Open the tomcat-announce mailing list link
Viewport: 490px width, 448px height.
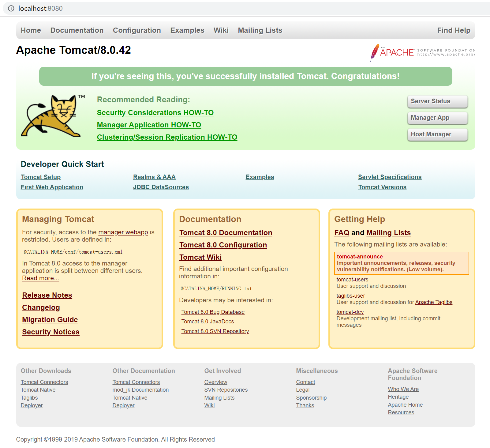point(360,257)
